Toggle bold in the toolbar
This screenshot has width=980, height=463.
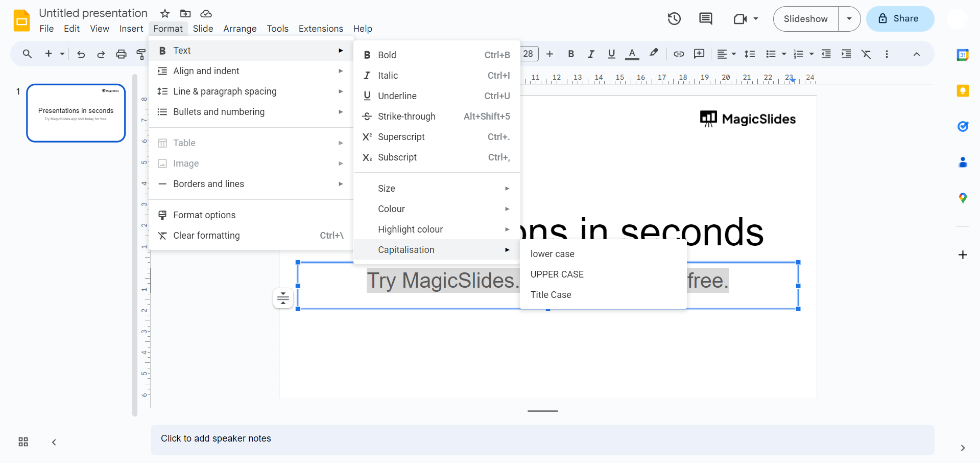tap(571, 54)
